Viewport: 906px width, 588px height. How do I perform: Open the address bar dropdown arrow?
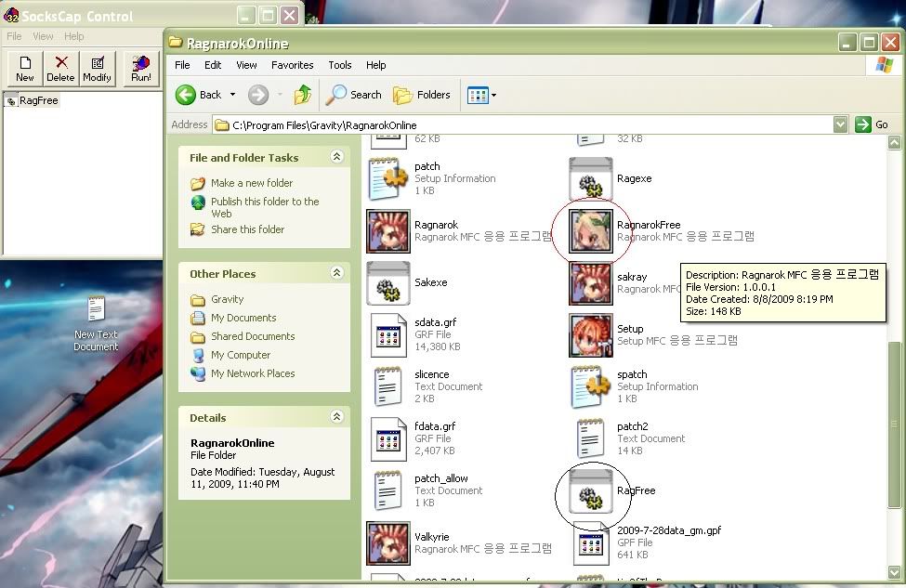[x=840, y=124]
